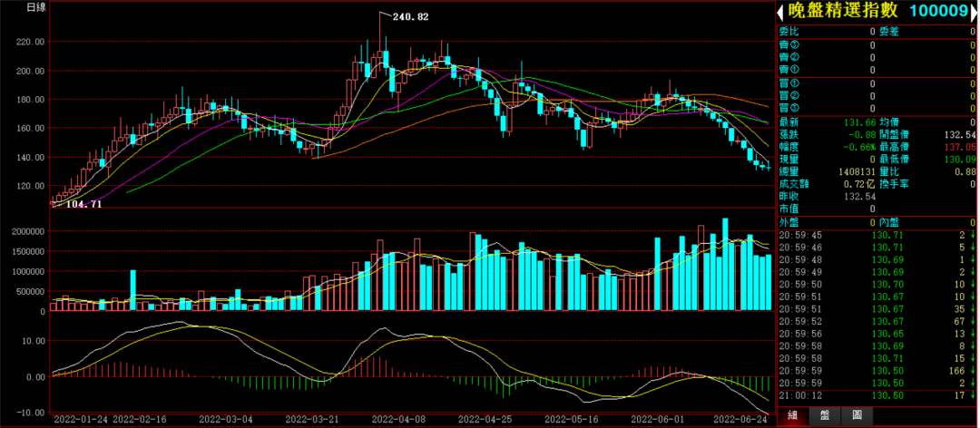Click the 240.82 high price marker
The image size is (980, 428).
[410, 17]
